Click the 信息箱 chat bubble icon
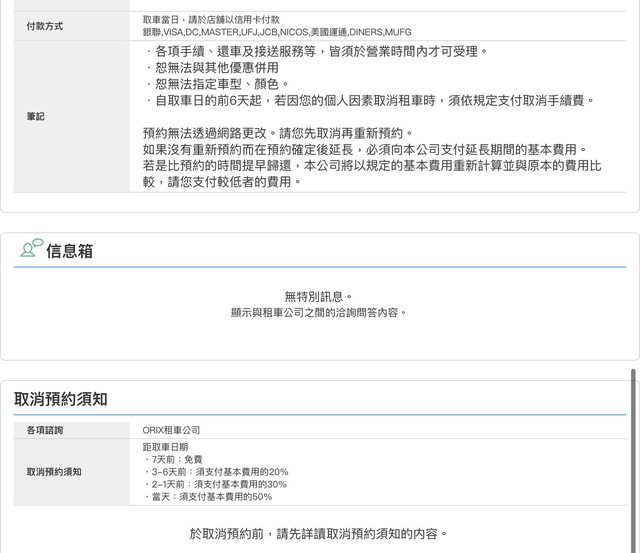The image size is (640, 553). pyautogui.click(x=31, y=249)
